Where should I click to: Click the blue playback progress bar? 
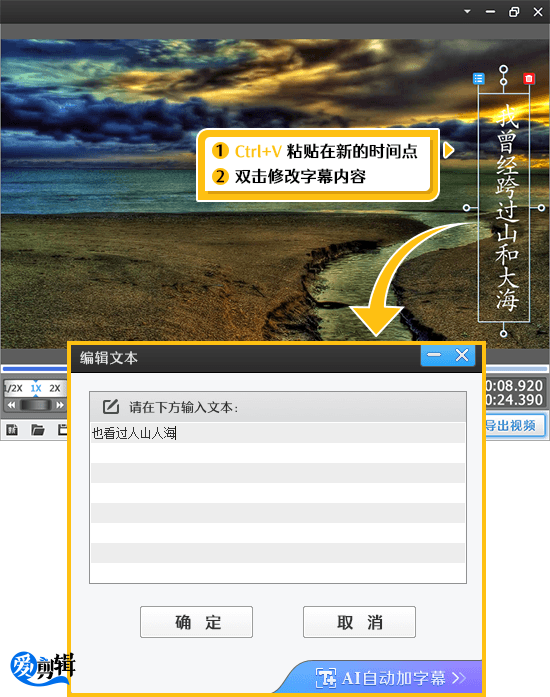(35, 369)
